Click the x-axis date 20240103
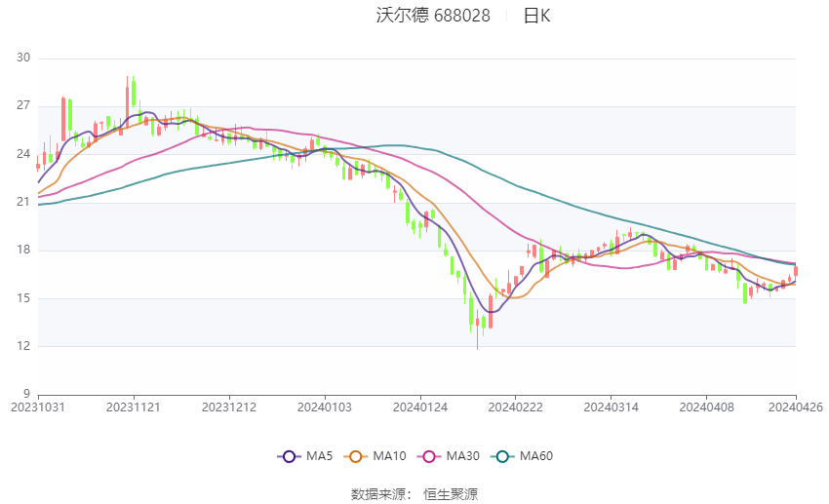 click(x=325, y=407)
